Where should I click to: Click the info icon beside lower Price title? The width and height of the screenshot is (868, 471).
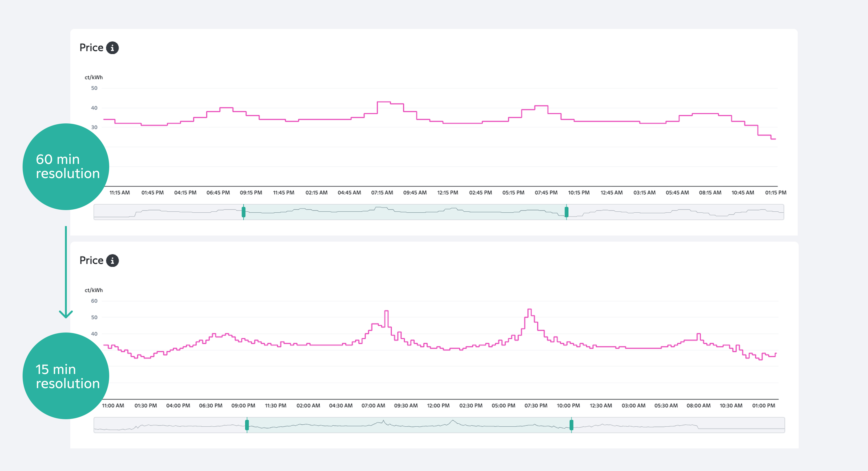click(112, 261)
